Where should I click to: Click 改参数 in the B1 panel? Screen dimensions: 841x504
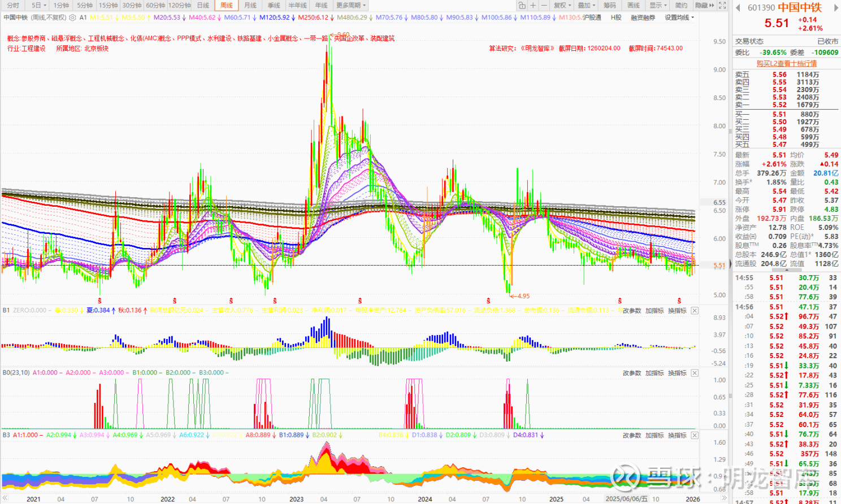[632, 311]
